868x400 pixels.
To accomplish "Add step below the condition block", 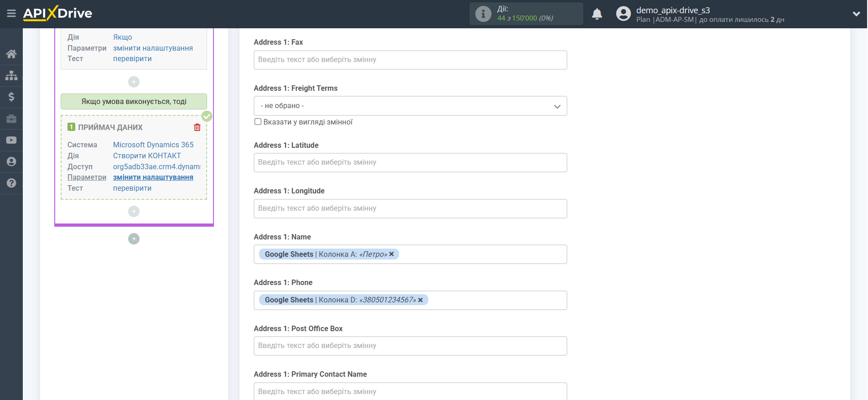I will click(x=134, y=82).
